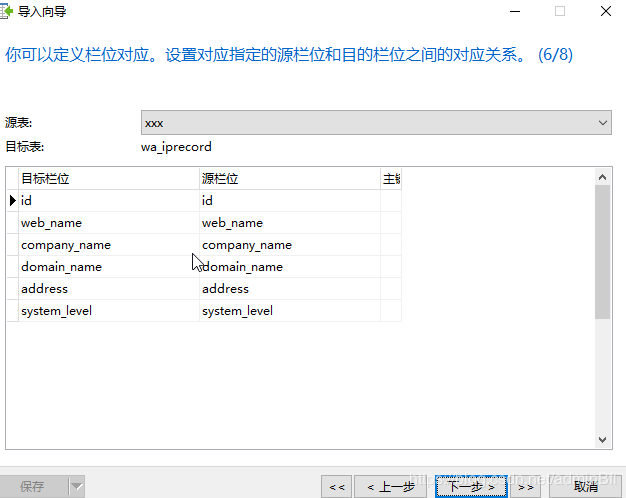Toggle primary key cell for system_level row
Screen dimensions: 626x498
click(x=391, y=310)
